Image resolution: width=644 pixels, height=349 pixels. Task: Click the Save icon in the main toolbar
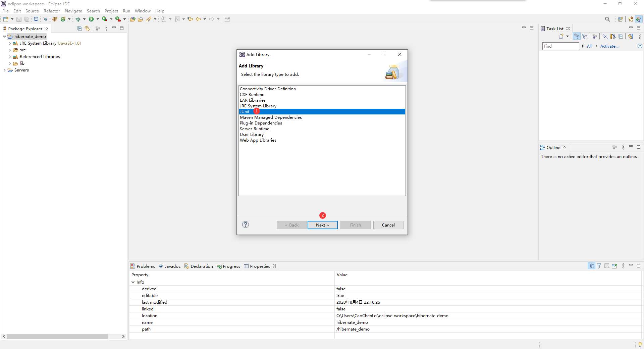pos(19,19)
